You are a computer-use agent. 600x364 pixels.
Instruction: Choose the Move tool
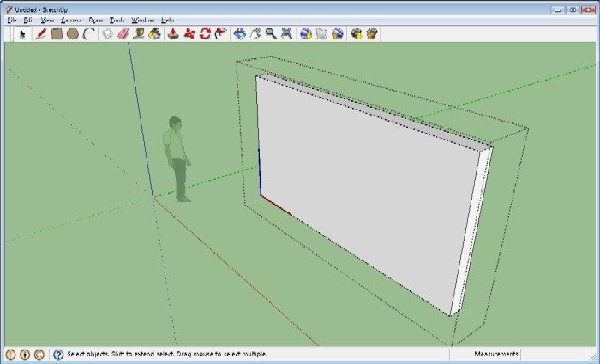pos(189,34)
